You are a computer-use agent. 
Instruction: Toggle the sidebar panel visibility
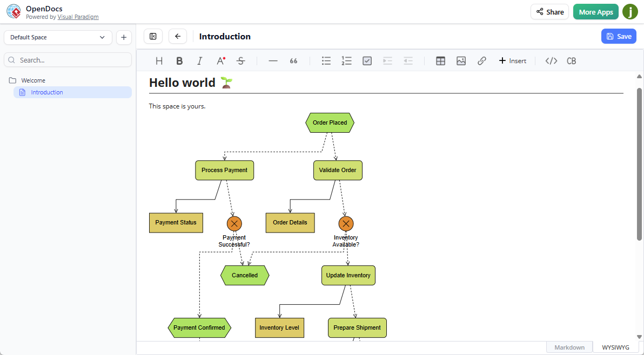pos(153,36)
